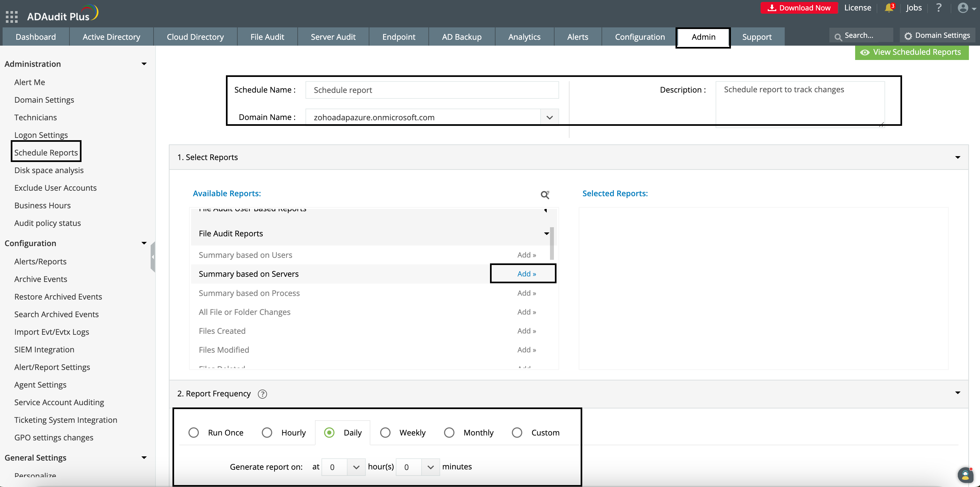Open the chat assistant icon at bottom right
The width and height of the screenshot is (980, 487).
pyautogui.click(x=965, y=474)
